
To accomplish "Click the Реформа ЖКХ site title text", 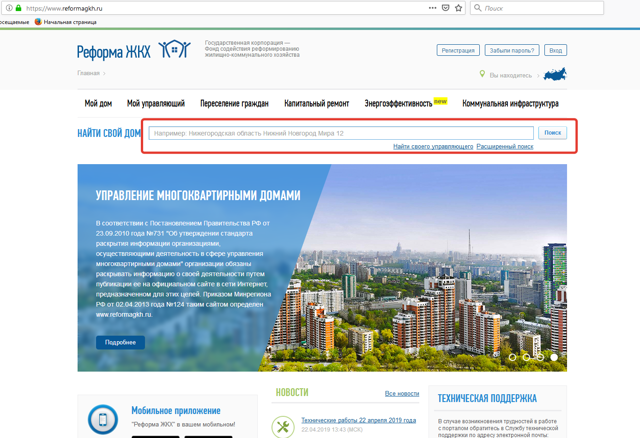I will 113,52.
